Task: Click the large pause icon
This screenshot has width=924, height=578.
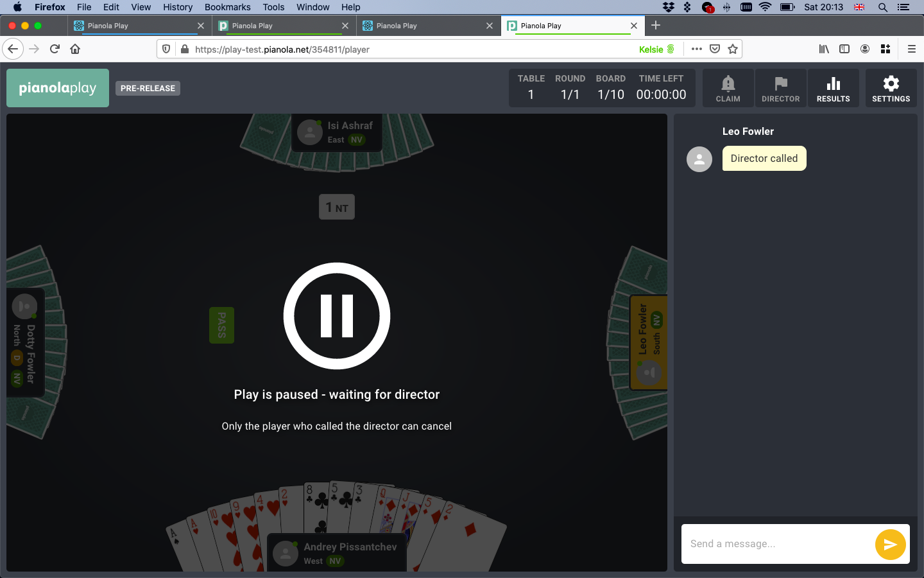Action: [x=337, y=316]
